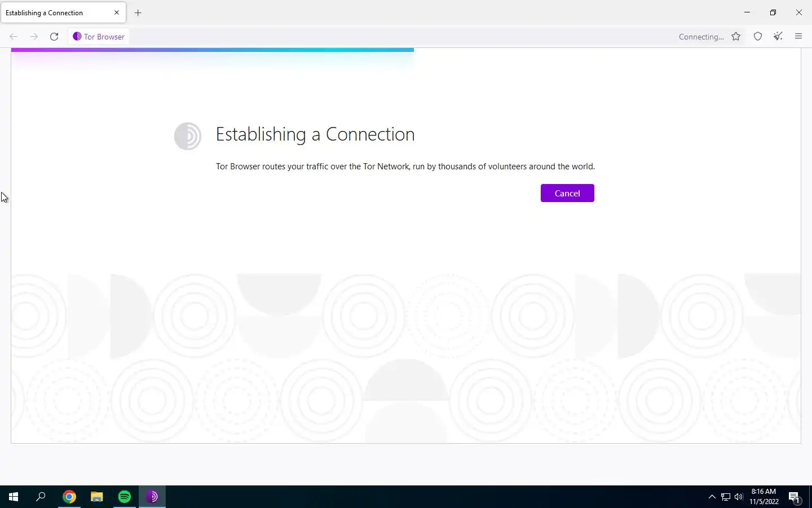Click the Tor onion logo on page
The height and width of the screenshot is (508, 812).
pyautogui.click(x=188, y=136)
